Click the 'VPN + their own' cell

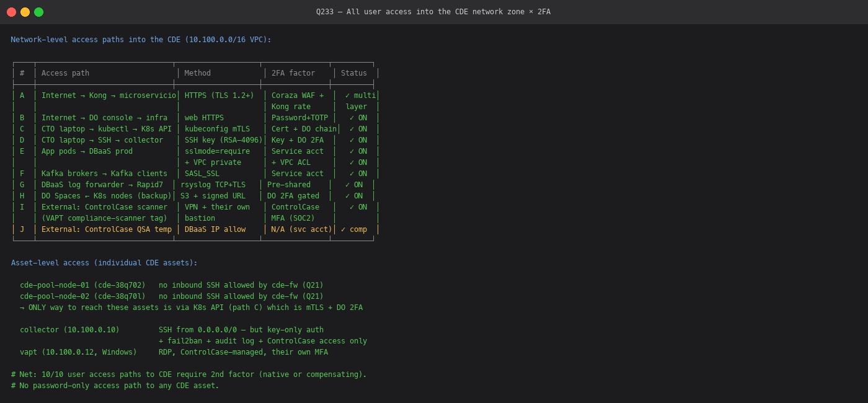coord(217,207)
